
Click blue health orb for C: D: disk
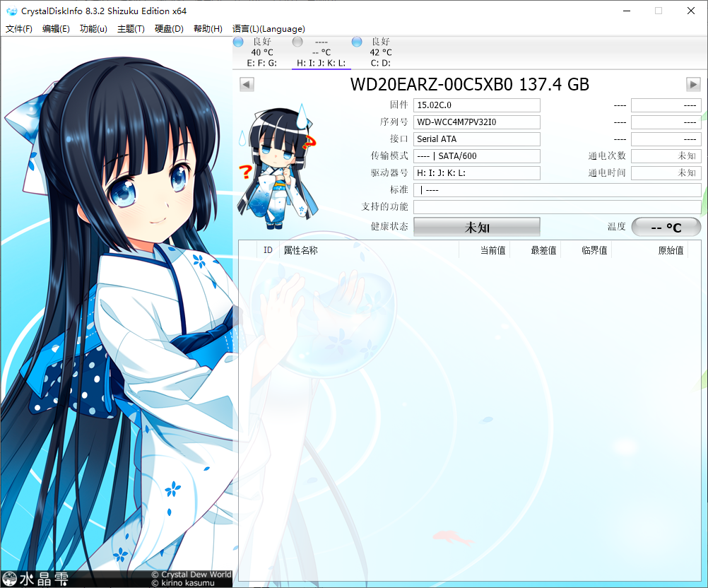pyautogui.click(x=357, y=42)
